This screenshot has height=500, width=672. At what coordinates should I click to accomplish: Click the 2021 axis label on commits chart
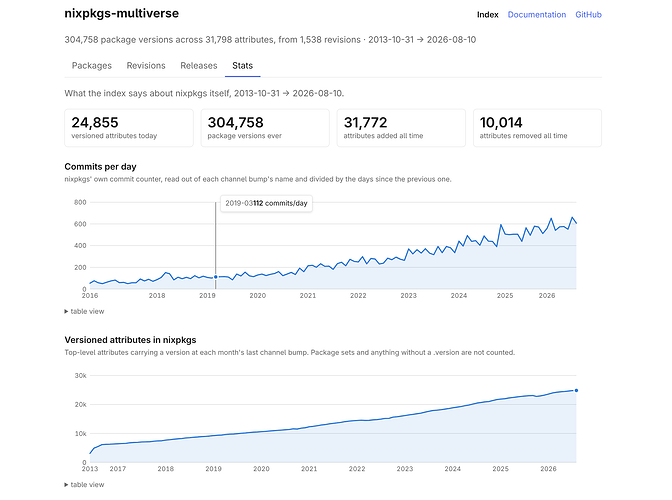308,296
